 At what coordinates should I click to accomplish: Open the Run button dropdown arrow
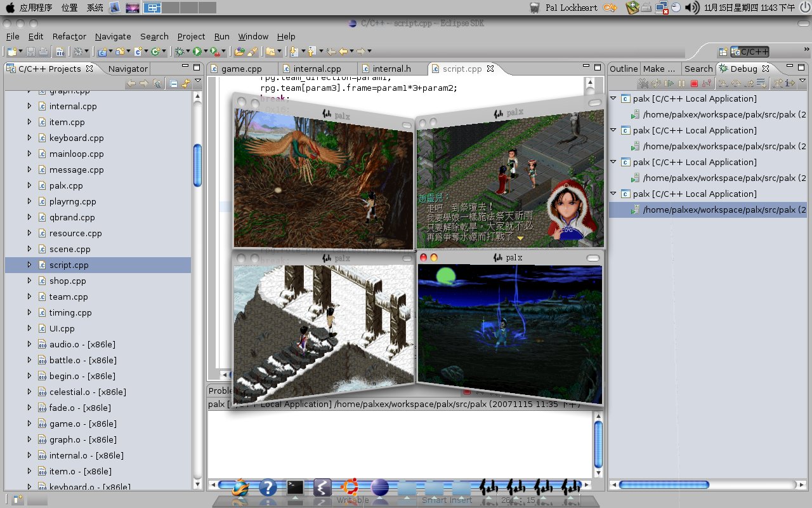tap(206, 51)
